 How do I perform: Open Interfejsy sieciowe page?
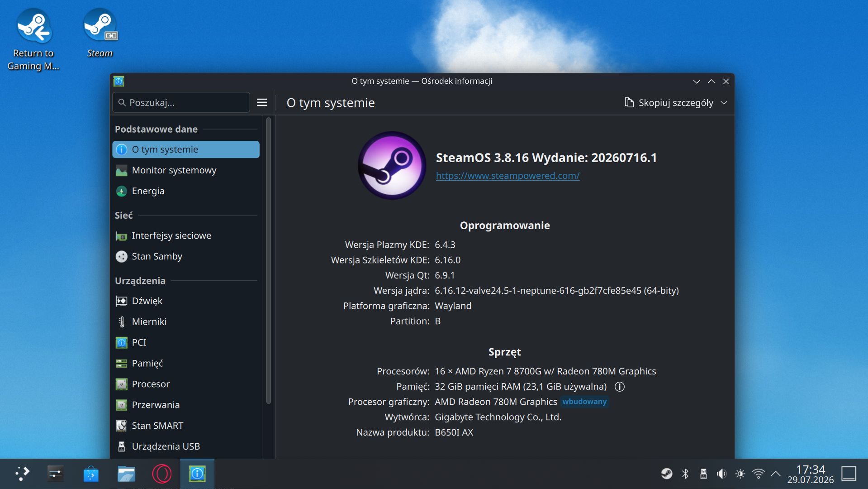click(x=185, y=235)
